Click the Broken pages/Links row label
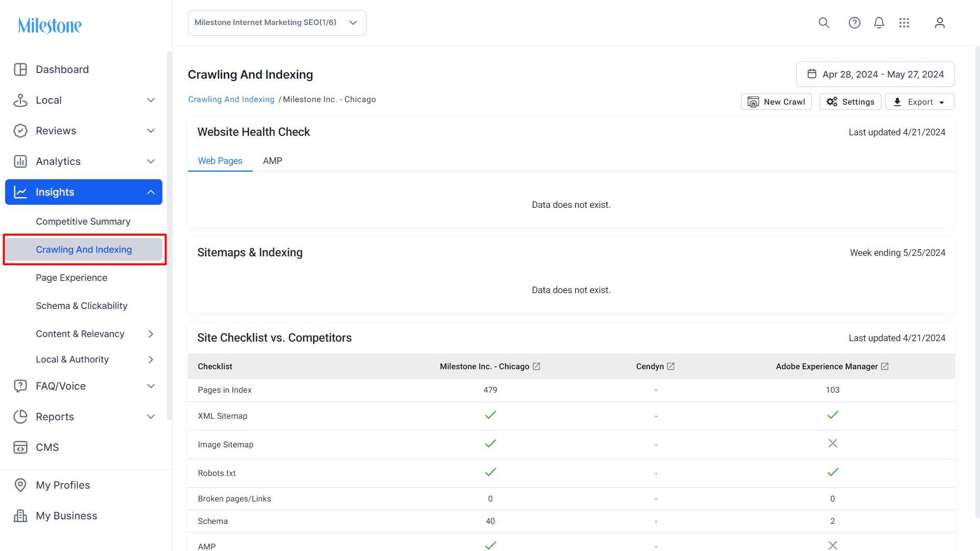Image resolution: width=980 pixels, height=551 pixels. coord(234,499)
